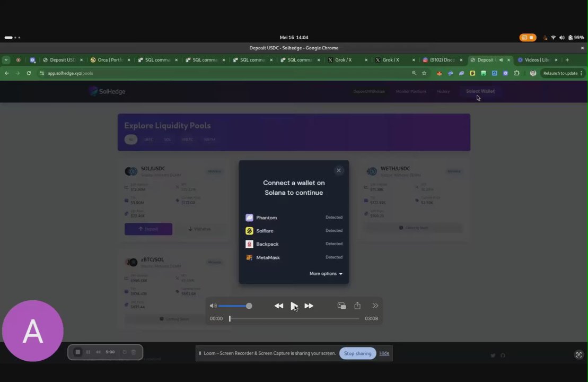Choose the Solflare wallet option
This screenshot has width=588, height=382.
294,231
